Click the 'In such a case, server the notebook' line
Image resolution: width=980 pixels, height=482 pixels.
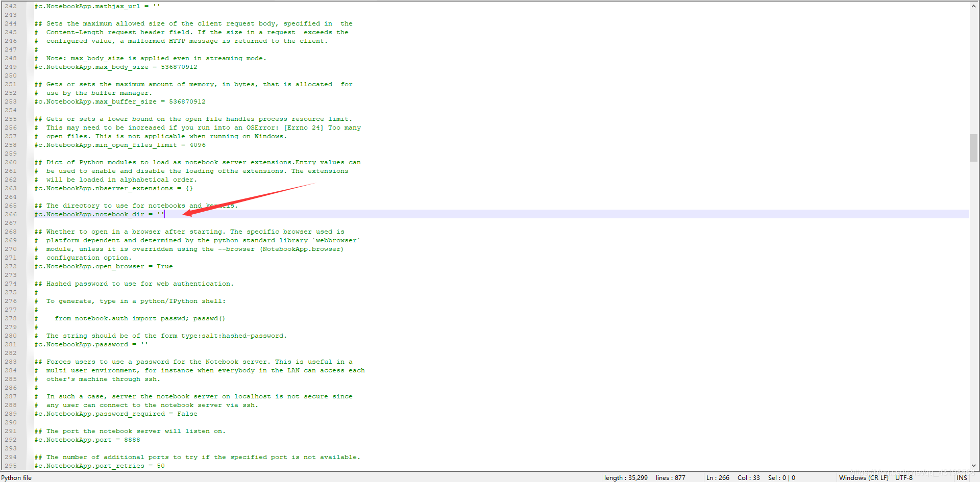[193, 396]
